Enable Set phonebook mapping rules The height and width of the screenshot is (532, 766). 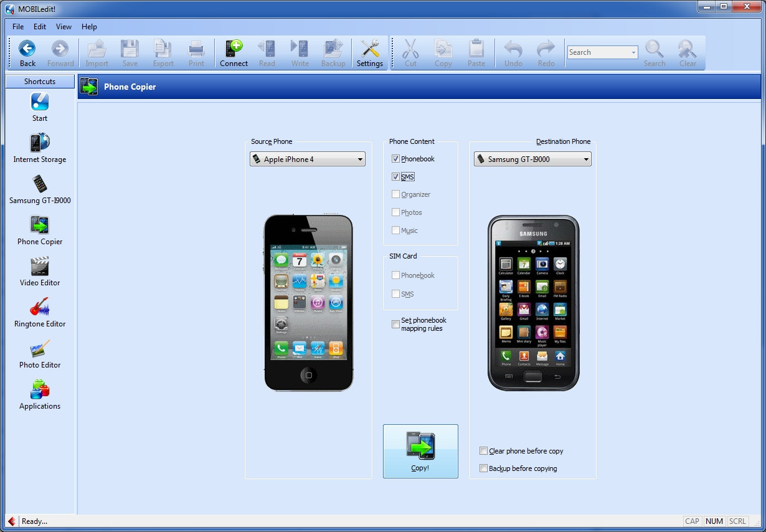pyautogui.click(x=395, y=324)
